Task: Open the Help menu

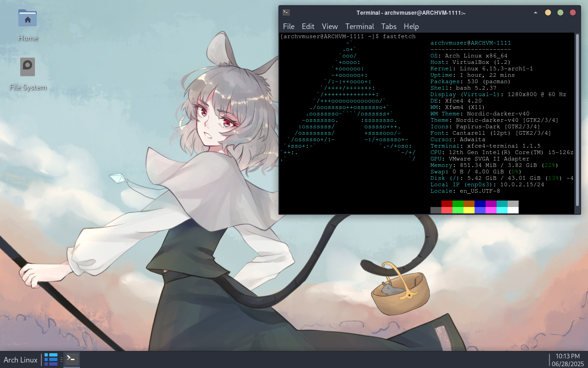Action: pyautogui.click(x=411, y=26)
